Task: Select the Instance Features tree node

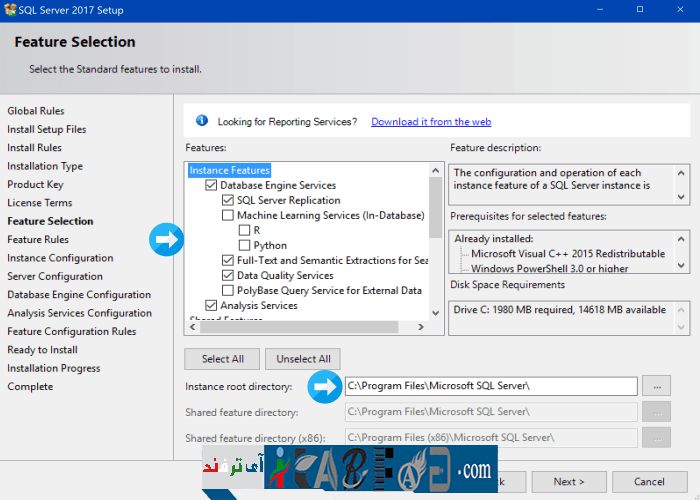Action: (229, 170)
